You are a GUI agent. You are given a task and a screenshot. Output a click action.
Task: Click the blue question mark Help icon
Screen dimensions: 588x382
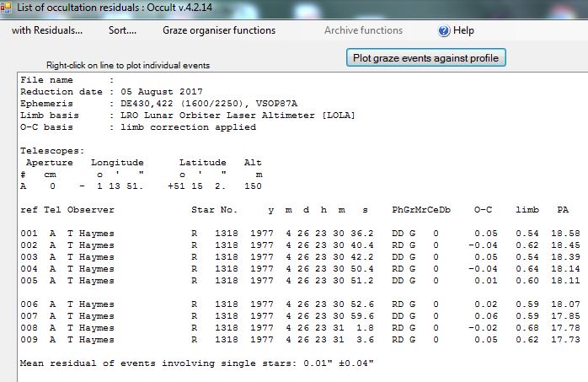pos(444,30)
